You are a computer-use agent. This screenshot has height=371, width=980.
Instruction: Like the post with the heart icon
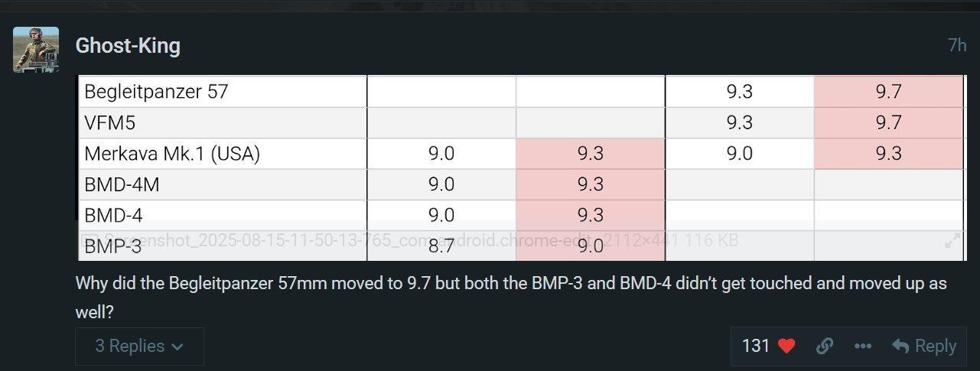coord(786,347)
